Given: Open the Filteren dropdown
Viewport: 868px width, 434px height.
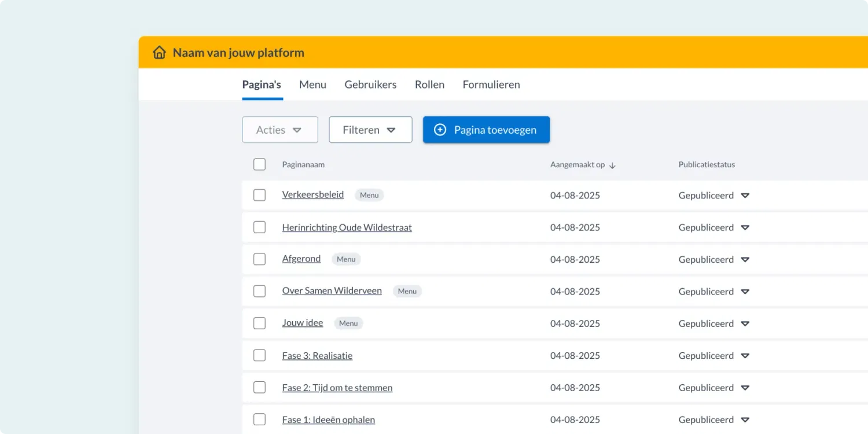Looking at the screenshot, I should [x=370, y=130].
